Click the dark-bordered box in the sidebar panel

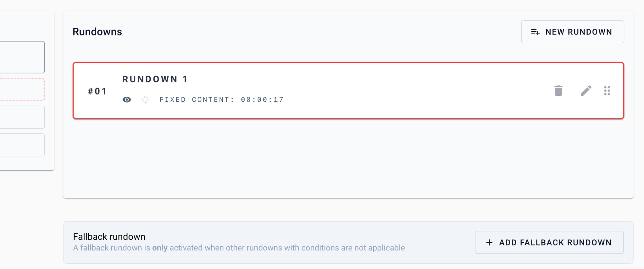click(x=22, y=57)
